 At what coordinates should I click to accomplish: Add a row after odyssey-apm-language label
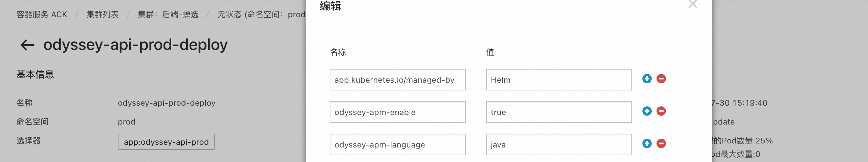tap(647, 143)
